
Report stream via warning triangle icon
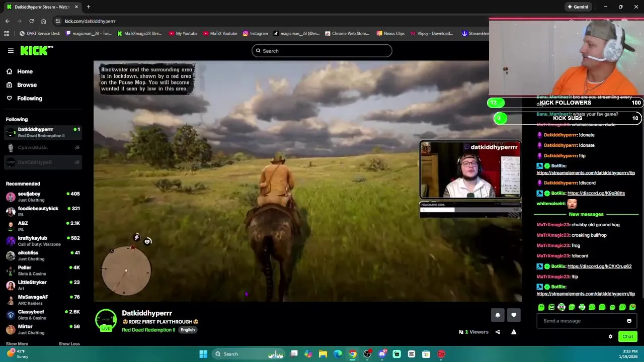pyautogui.click(x=514, y=332)
